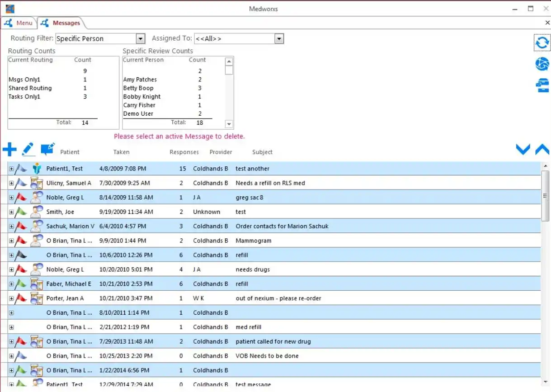
Task: Click the globe network icon on the right
Action: (542, 64)
